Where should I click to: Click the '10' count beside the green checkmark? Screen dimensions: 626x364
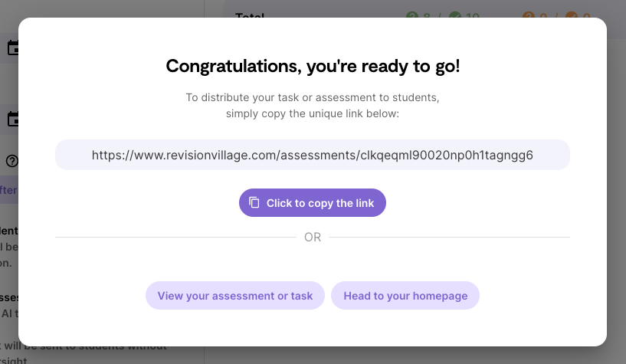click(x=472, y=16)
